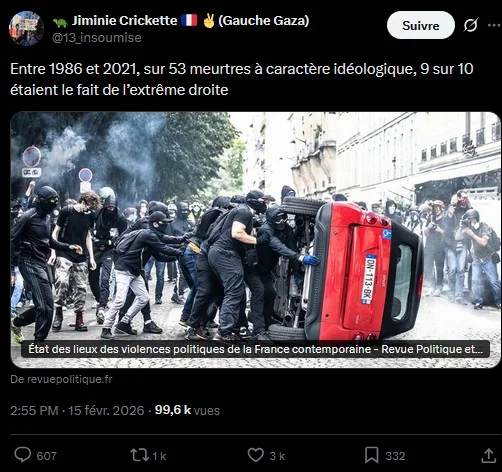Screen dimensions: 502x472
Task: Open the three-dot more options menu
Action: tap(495, 25)
